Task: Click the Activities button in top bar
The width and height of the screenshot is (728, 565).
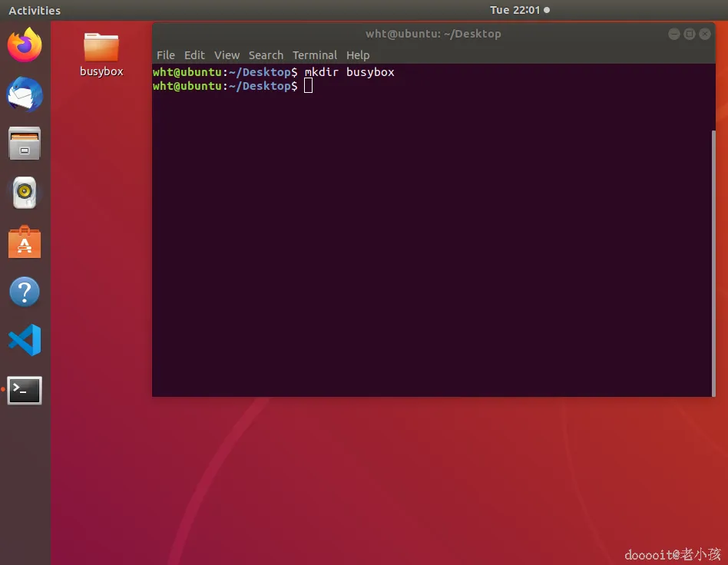Action: point(35,10)
